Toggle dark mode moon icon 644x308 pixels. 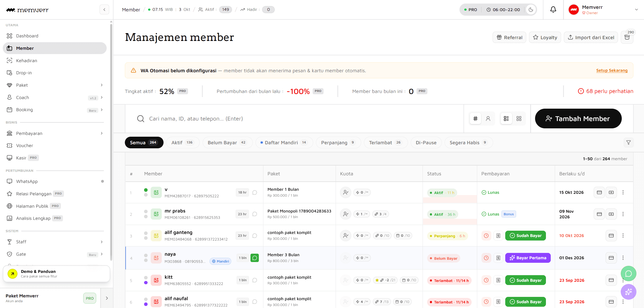tap(531, 10)
